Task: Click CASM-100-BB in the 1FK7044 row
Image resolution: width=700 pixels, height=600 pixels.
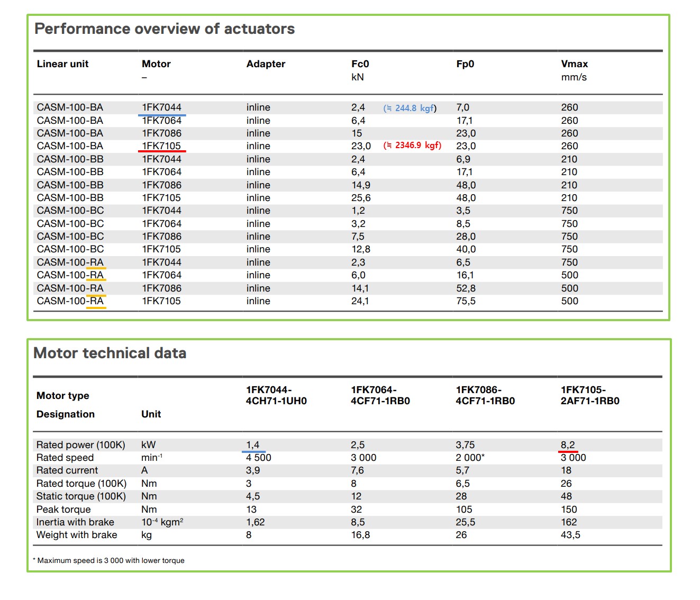Action: (x=70, y=159)
